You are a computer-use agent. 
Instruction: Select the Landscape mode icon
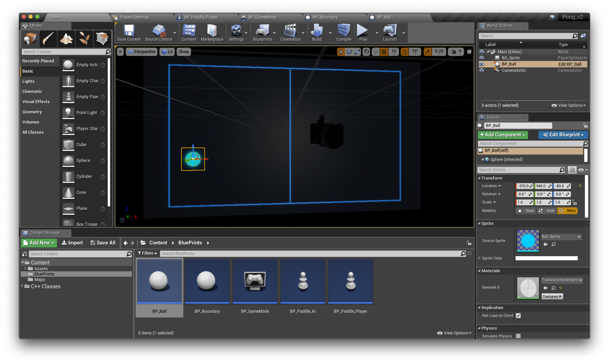(66, 39)
